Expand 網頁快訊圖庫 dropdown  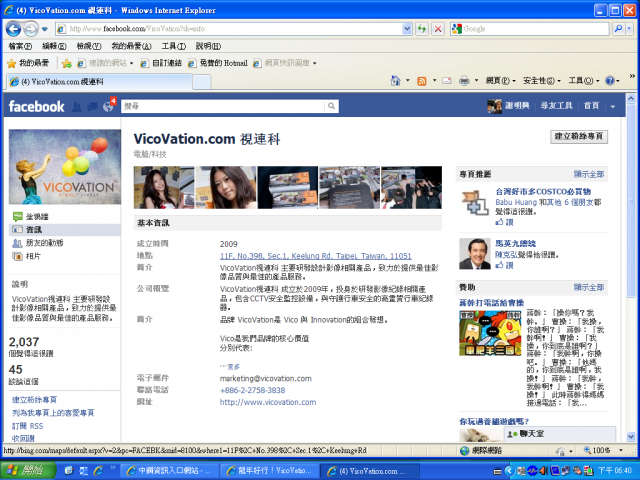click(x=314, y=63)
